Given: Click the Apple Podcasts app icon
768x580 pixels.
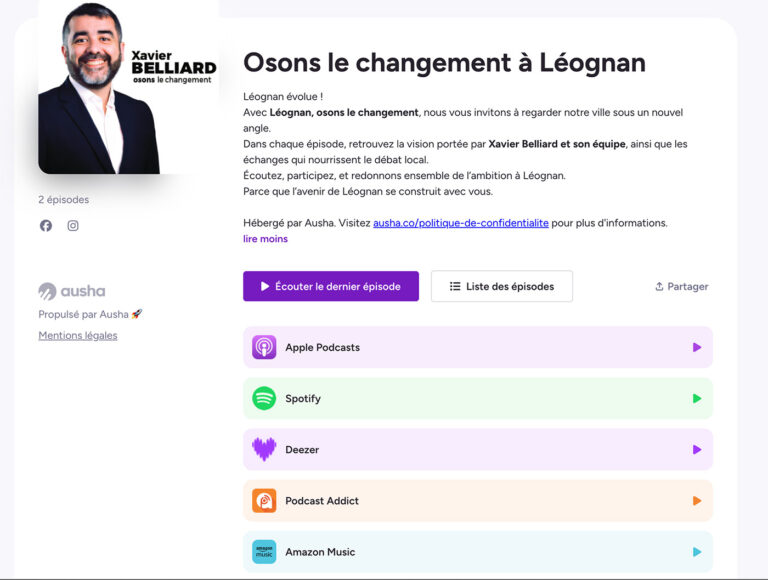Looking at the screenshot, I should tap(264, 347).
